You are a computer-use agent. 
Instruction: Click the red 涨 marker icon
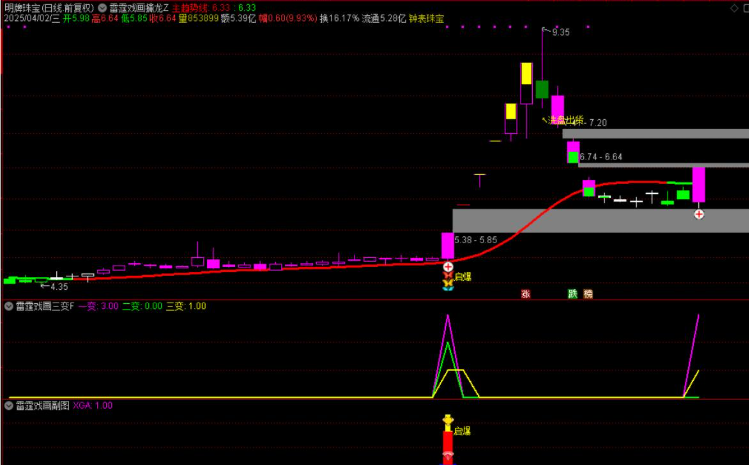click(525, 294)
